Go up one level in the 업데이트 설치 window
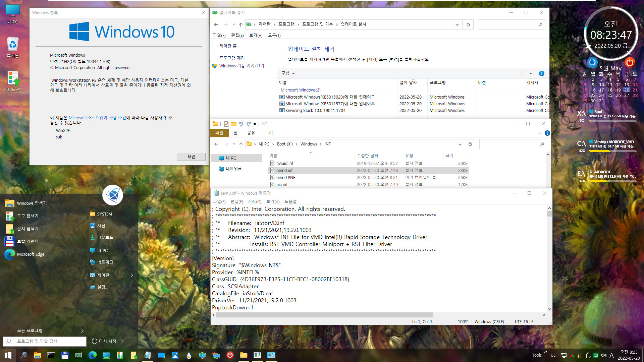 240,24
